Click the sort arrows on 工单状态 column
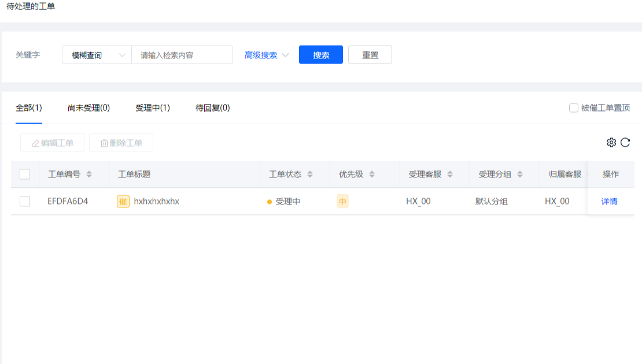This screenshot has height=364, width=642. click(310, 174)
